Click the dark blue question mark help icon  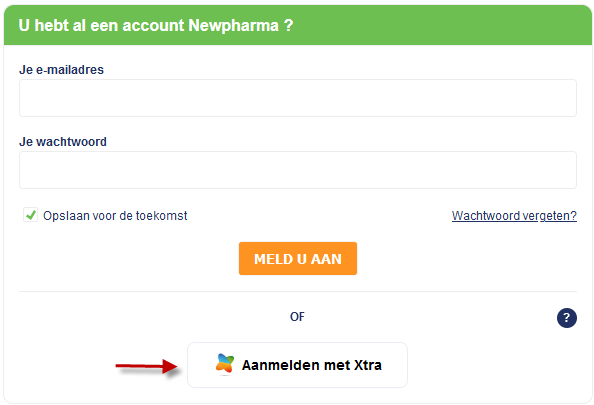[x=566, y=317]
